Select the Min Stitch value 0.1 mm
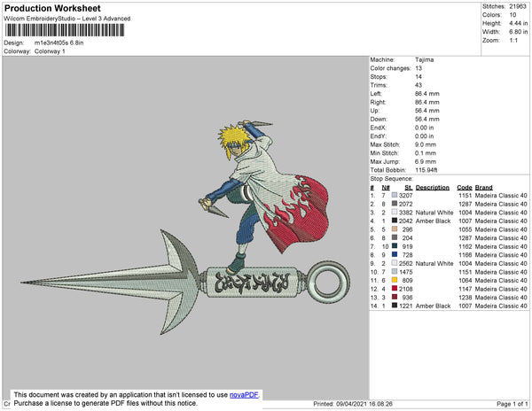Image resolution: width=532 pixels, height=411 pixels. coord(426,153)
